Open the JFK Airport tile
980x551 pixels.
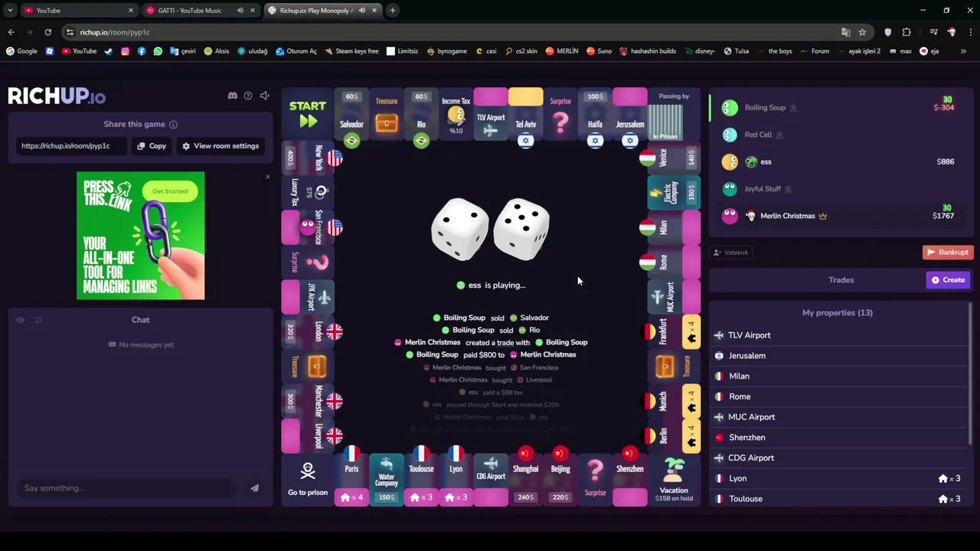(308, 297)
